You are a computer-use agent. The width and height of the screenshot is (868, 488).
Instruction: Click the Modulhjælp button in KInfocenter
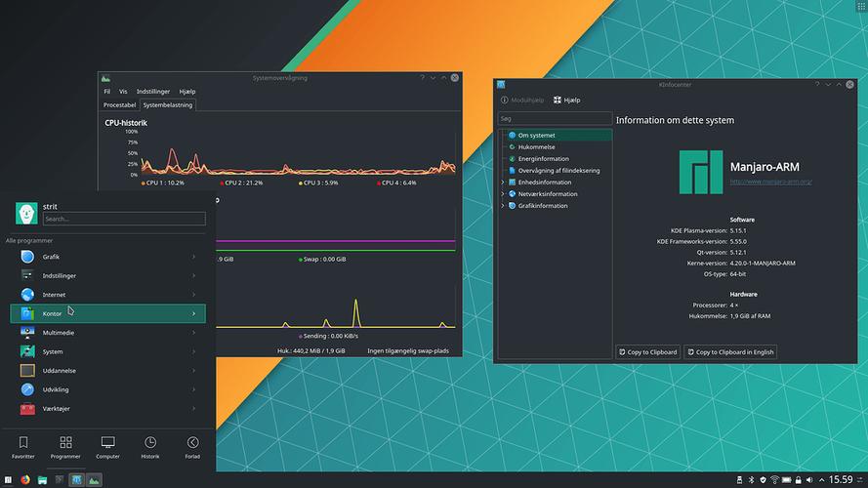(522, 101)
